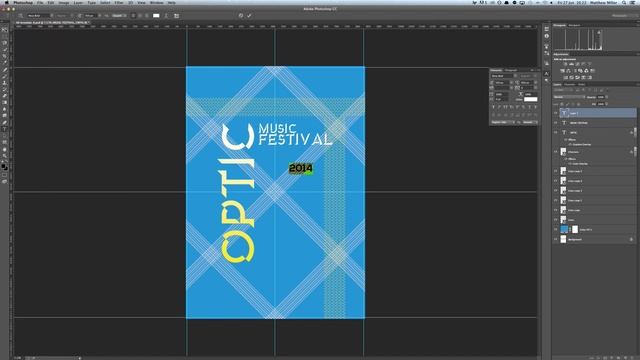Switch to the Channels tab
Image resolution: width=640 pixels, height=360 pixels.
(569, 84)
